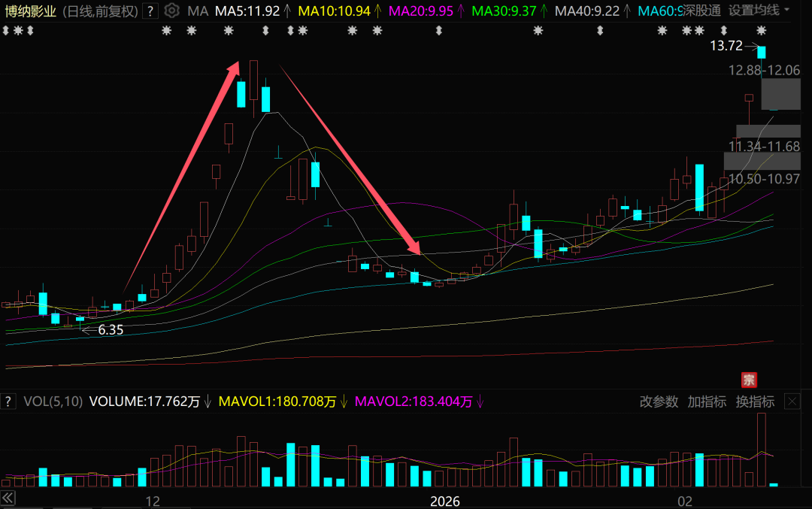Viewport: 812px width, 509px height.
Task: Open the 日线,前复权 period selector
Action: pyautogui.click(x=99, y=11)
